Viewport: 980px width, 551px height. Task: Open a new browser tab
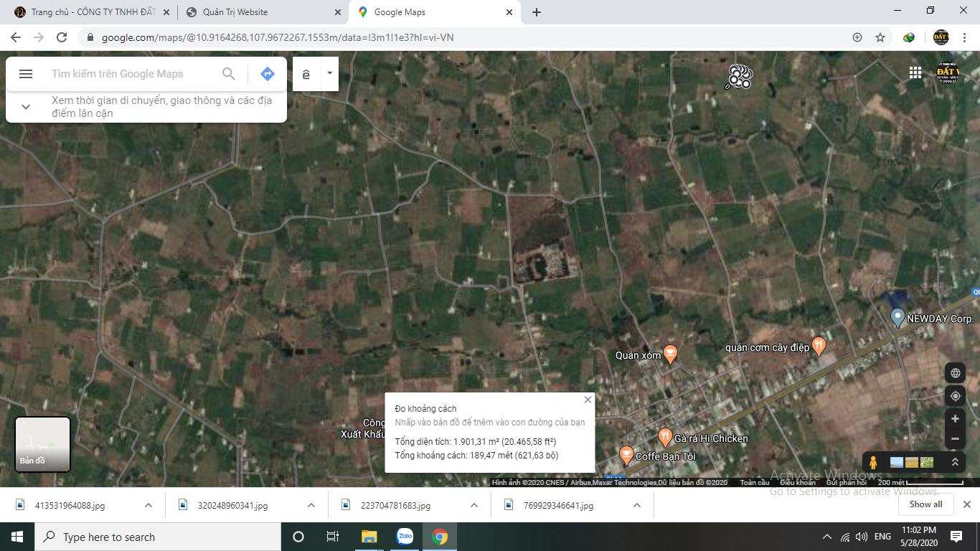[x=537, y=12]
